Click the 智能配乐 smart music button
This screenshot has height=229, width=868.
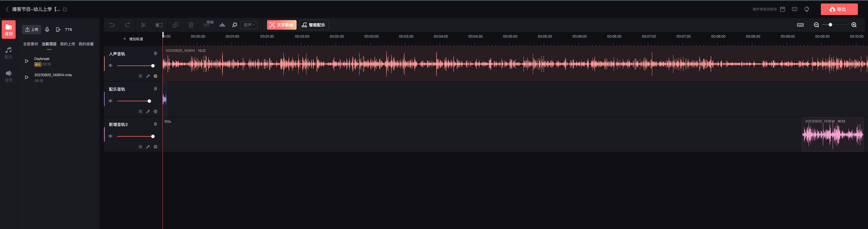click(314, 25)
